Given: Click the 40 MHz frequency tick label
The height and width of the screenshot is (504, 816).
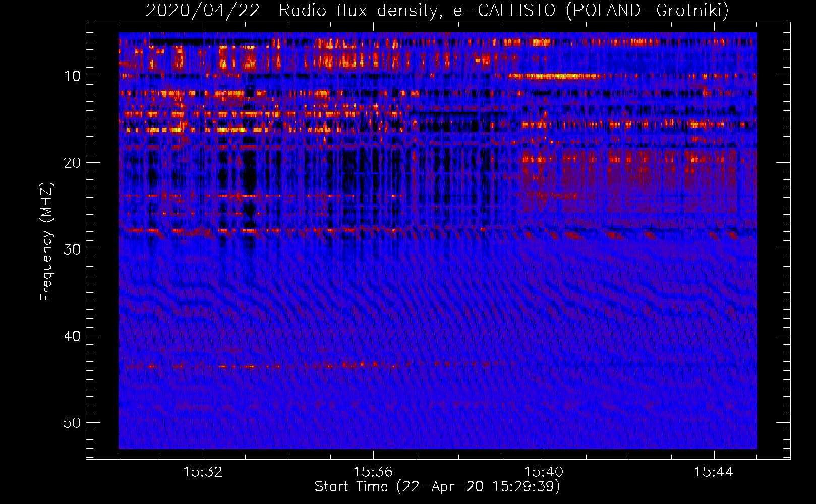Looking at the screenshot, I should click(x=73, y=336).
